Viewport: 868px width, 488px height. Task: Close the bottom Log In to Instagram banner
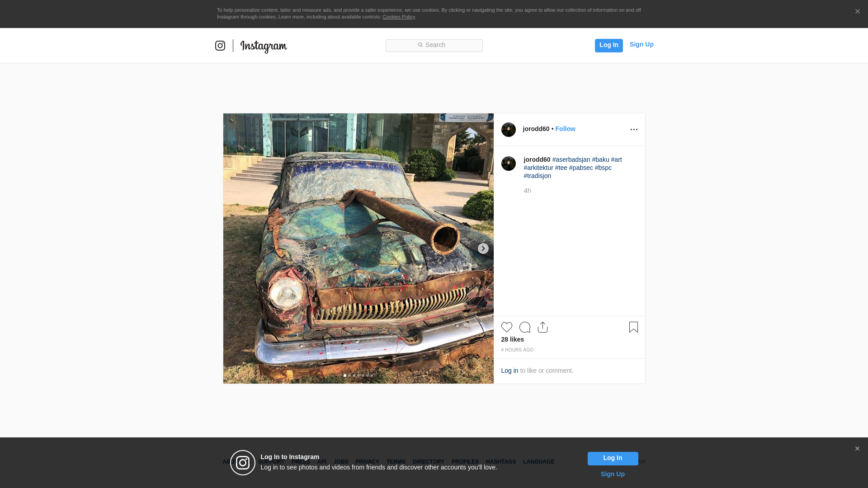(x=857, y=449)
